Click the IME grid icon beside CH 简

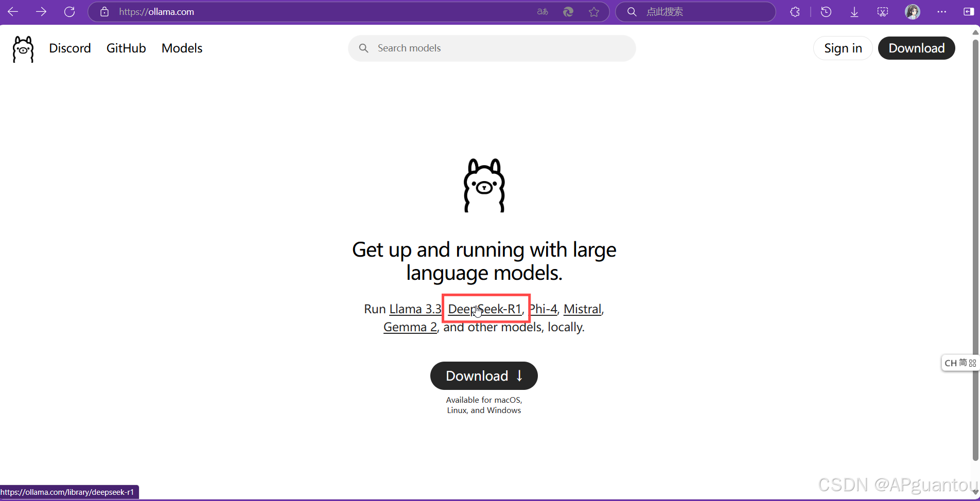pyautogui.click(x=972, y=363)
